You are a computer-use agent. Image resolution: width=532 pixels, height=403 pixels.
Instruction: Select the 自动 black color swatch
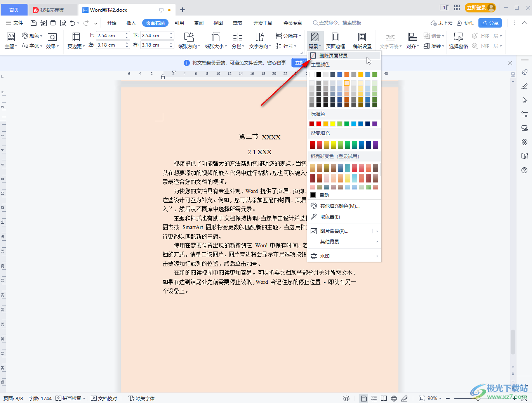pos(313,195)
